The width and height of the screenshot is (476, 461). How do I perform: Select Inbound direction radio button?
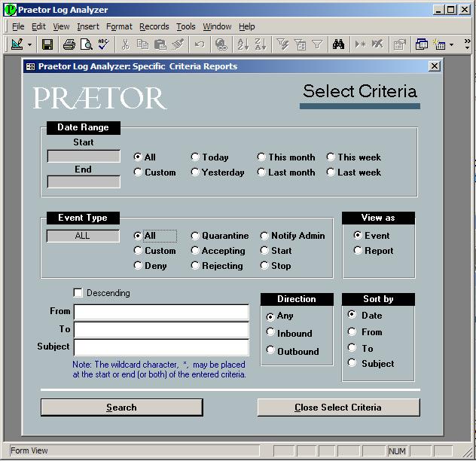[x=270, y=331]
